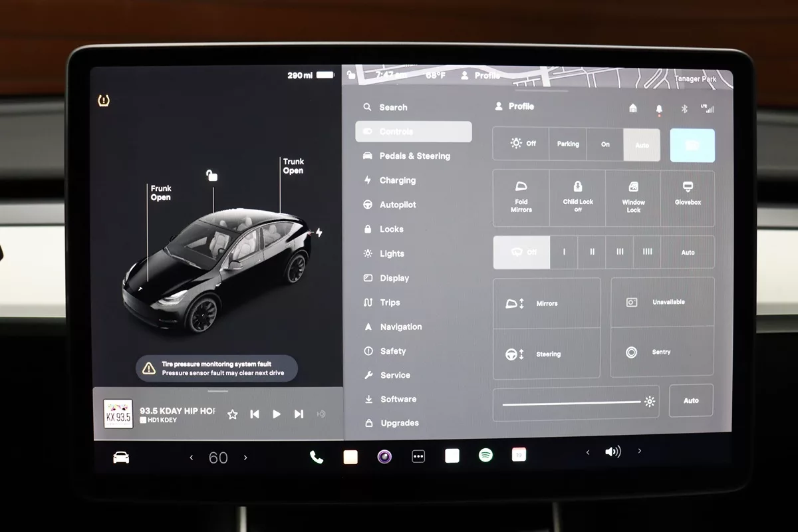Tap the Search settings field
The image size is (798, 532).
(x=393, y=107)
